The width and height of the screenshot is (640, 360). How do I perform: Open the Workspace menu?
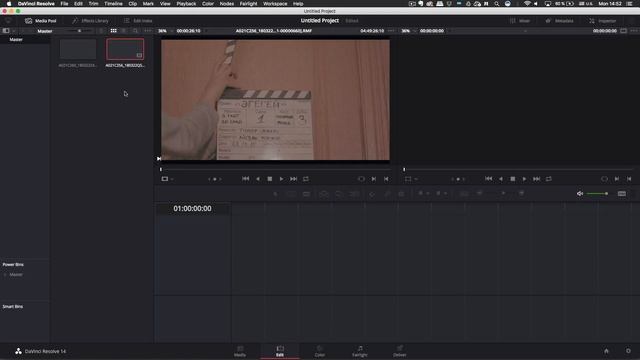pyautogui.click(x=275, y=4)
